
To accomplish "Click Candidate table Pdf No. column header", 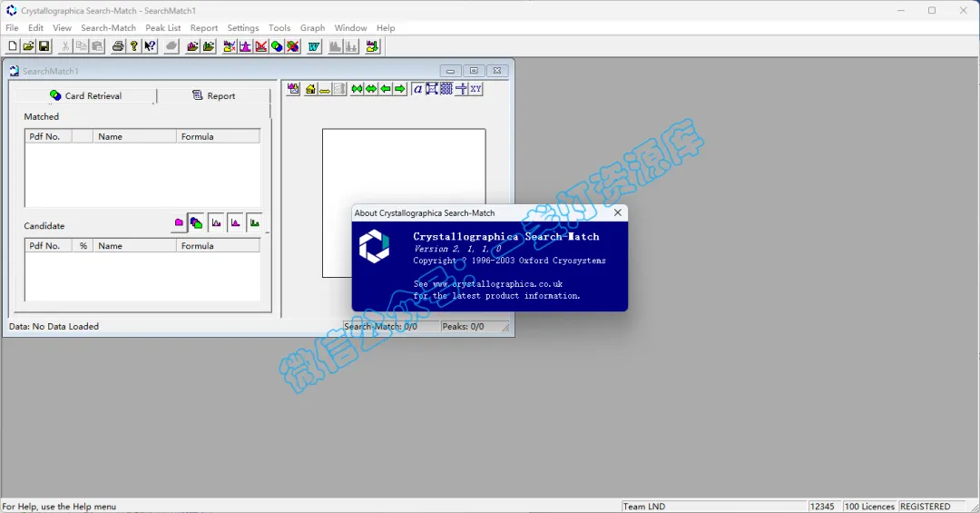I will 49,246.
